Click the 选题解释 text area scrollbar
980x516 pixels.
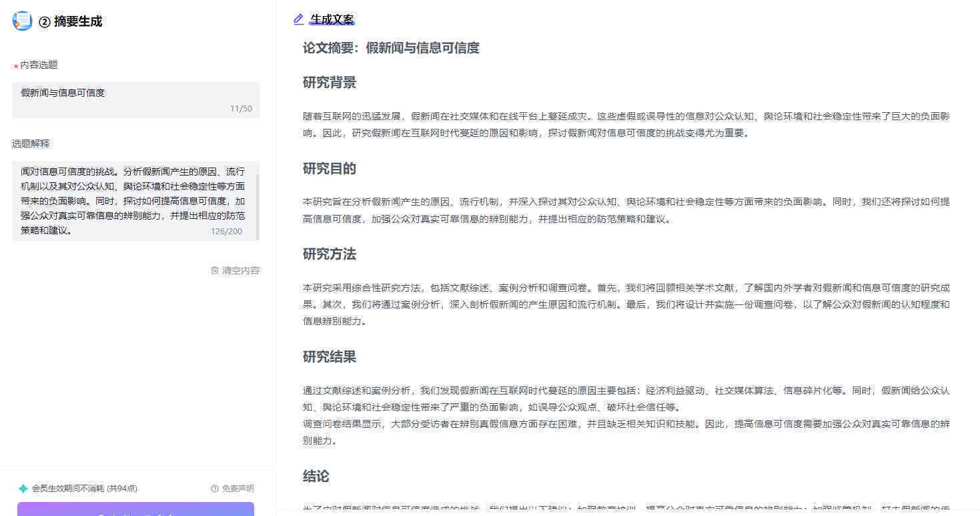pyautogui.click(x=258, y=206)
